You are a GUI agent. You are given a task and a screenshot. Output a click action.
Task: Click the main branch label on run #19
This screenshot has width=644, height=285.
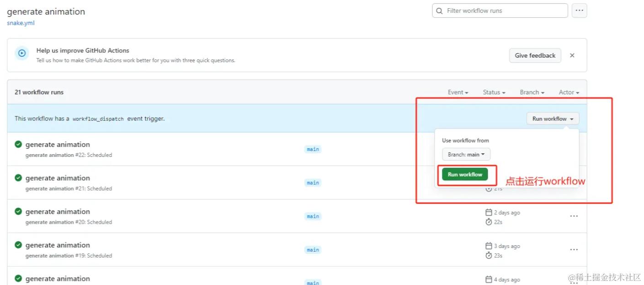click(x=313, y=250)
